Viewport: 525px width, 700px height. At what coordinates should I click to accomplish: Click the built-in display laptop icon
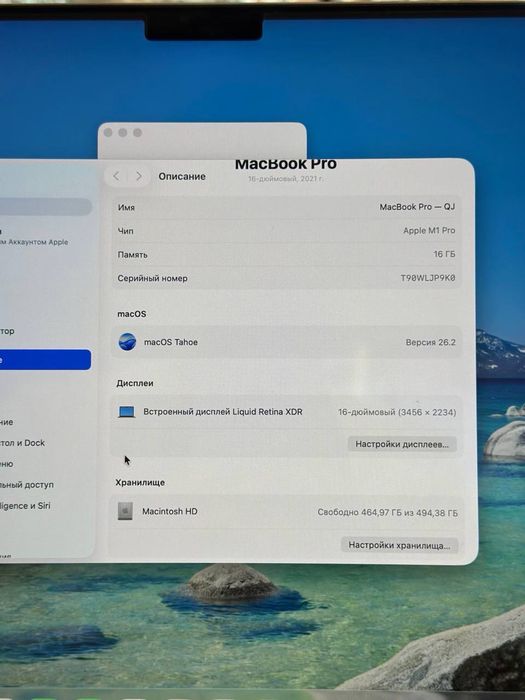coord(127,412)
